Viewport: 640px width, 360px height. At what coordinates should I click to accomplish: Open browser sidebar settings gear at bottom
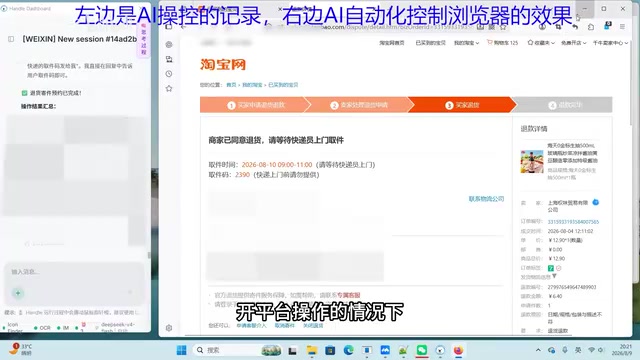click(x=169, y=328)
